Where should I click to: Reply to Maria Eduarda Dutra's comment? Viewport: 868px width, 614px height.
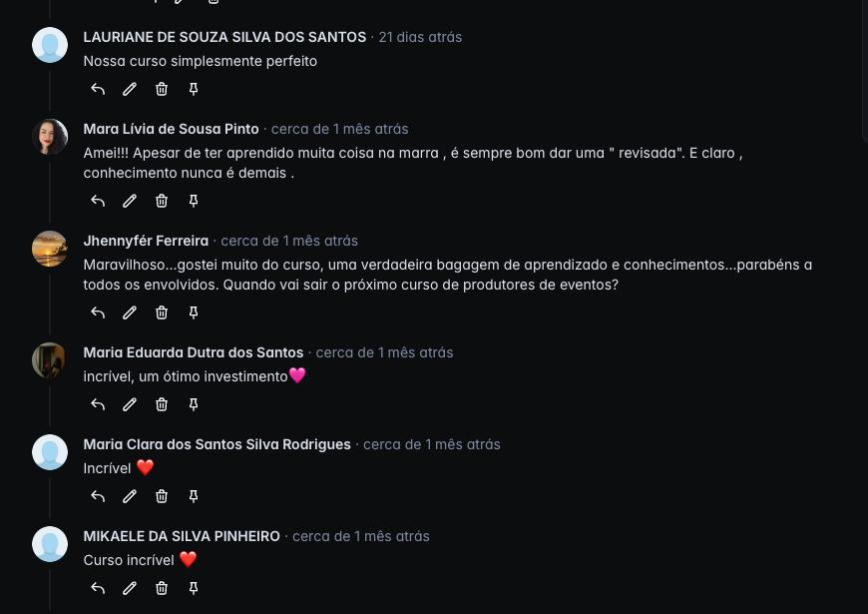click(x=98, y=404)
